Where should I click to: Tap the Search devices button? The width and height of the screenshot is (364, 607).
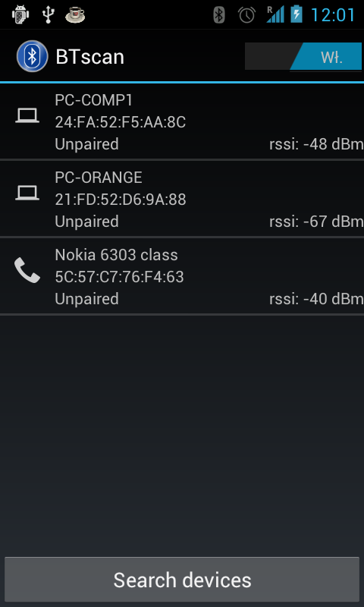coord(182,580)
